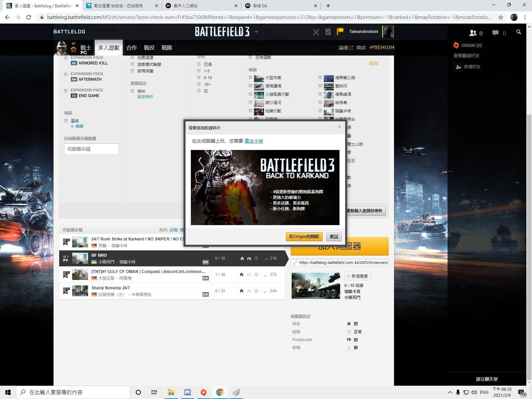Open the 戰役 campaign tab
The width and height of the screenshot is (532, 399).
[x=149, y=48]
